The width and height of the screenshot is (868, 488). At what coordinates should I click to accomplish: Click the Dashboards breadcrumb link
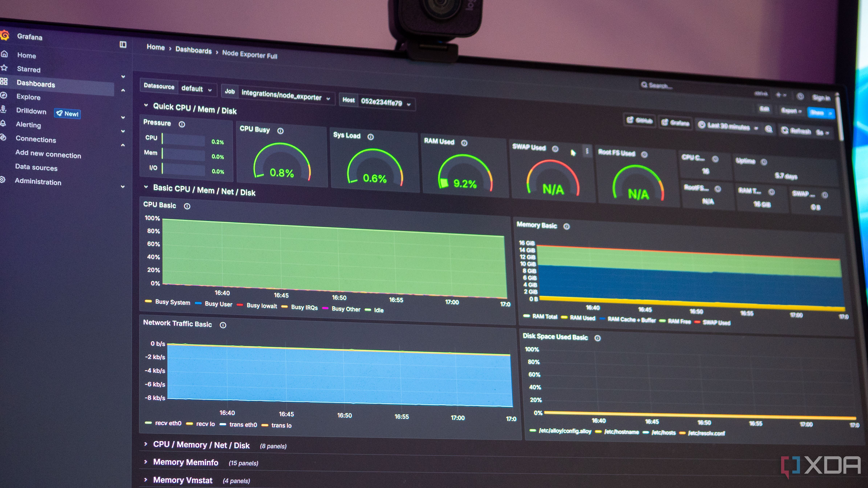pyautogui.click(x=193, y=50)
